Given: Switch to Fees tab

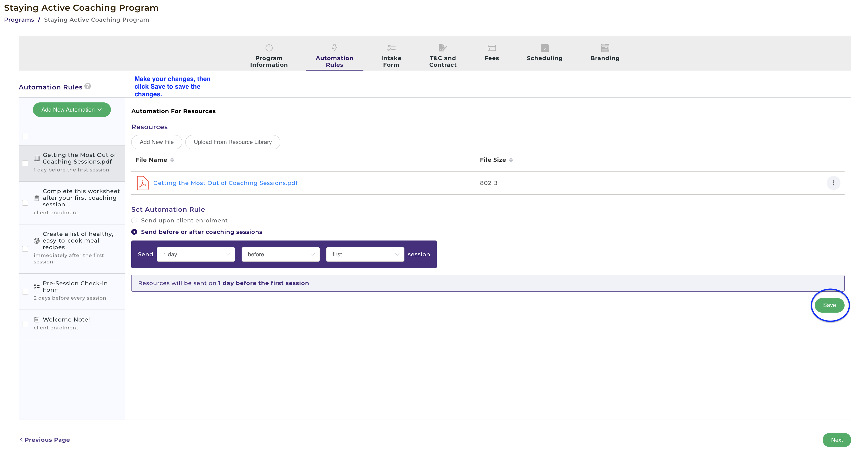Looking at the screenshot, I should [x=492, y=52].
